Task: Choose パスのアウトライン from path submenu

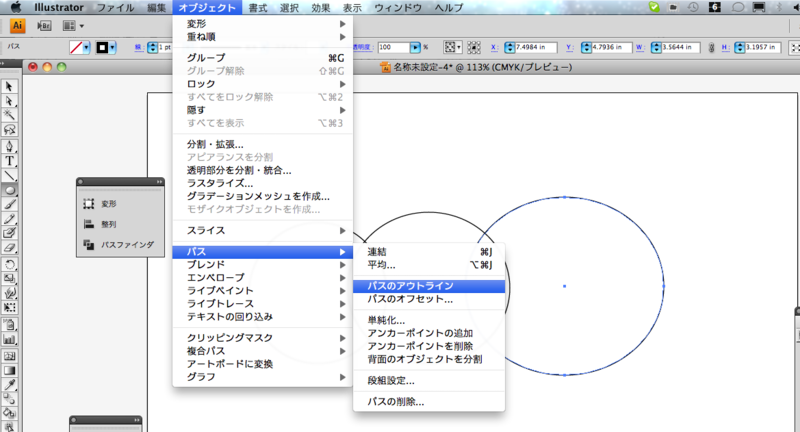Action: tap(429, 286)
